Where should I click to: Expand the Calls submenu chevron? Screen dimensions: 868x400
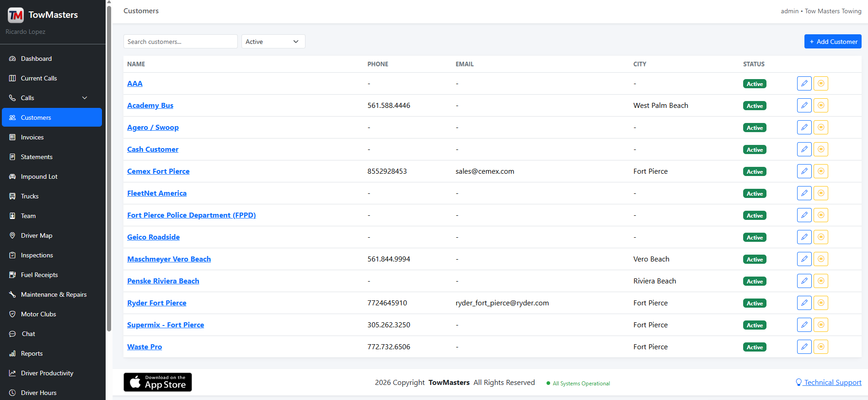85,98
